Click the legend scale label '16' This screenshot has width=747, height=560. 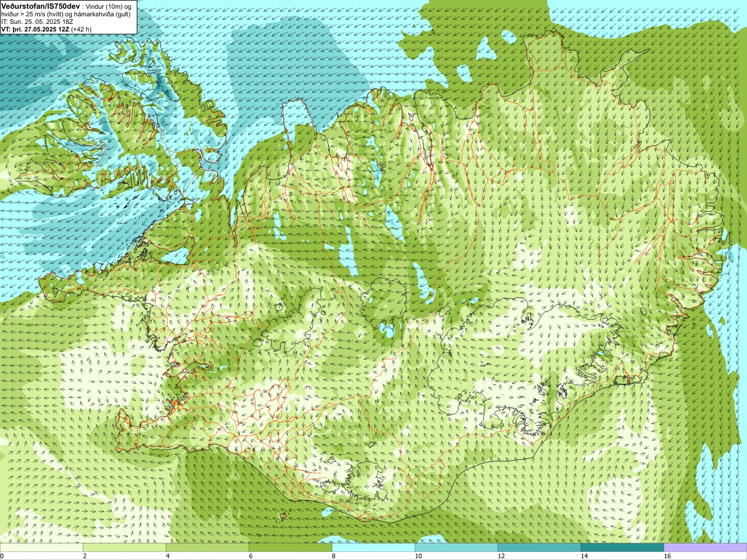668,556
